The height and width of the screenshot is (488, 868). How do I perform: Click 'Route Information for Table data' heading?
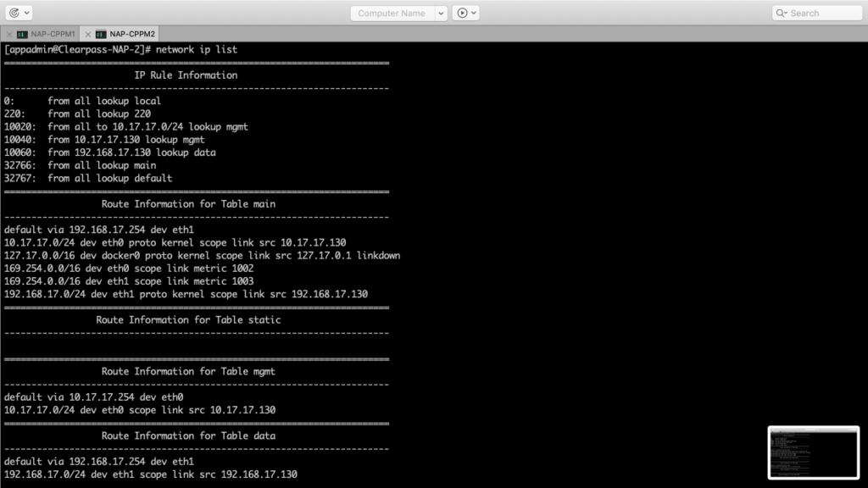click(x=188, y=436)
